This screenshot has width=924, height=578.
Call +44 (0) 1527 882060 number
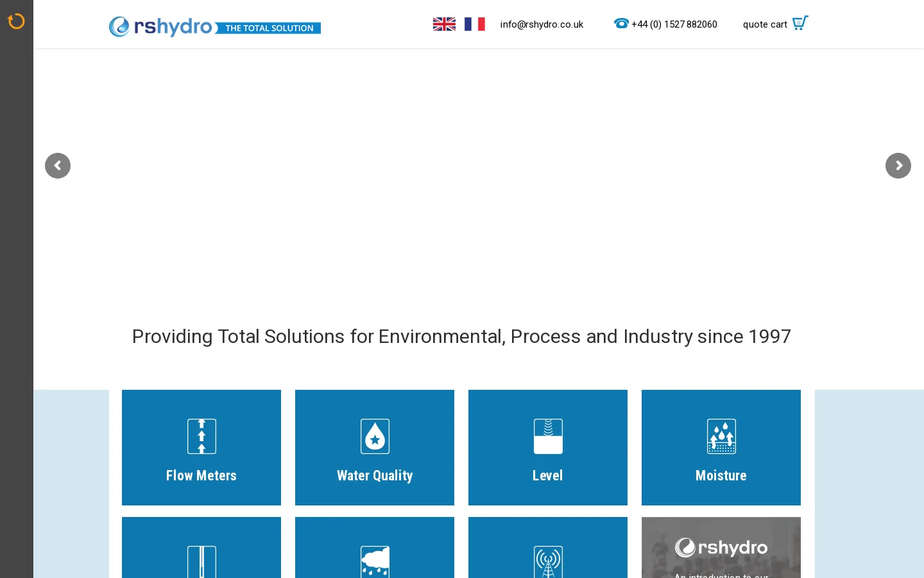tap(674, 24)
